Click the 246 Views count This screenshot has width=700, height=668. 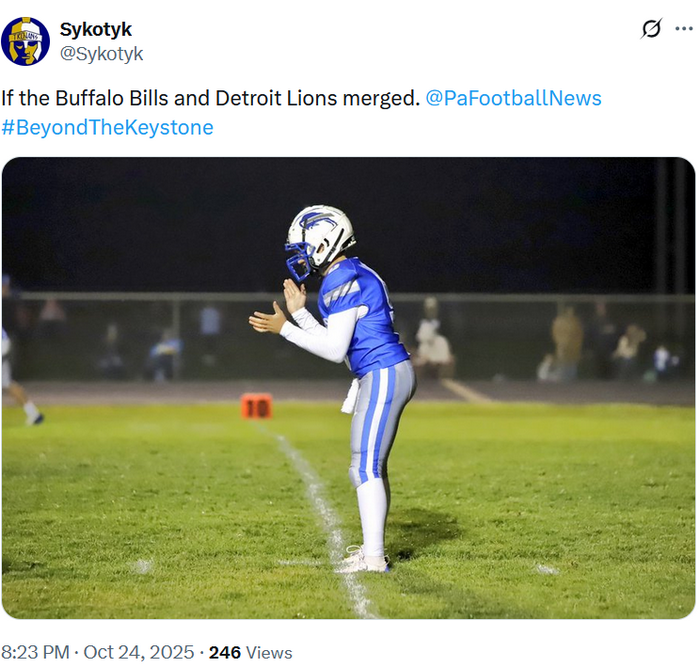pos(250,652)
